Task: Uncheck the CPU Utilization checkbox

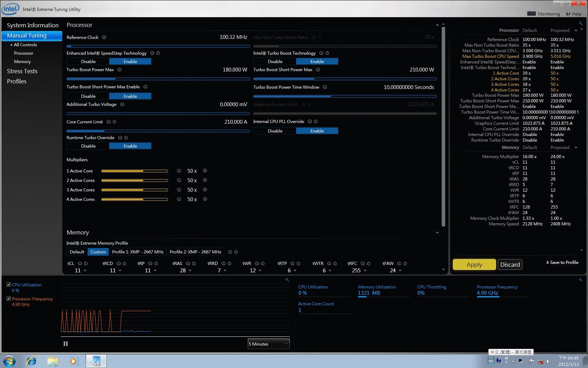Action: [8, 285]
